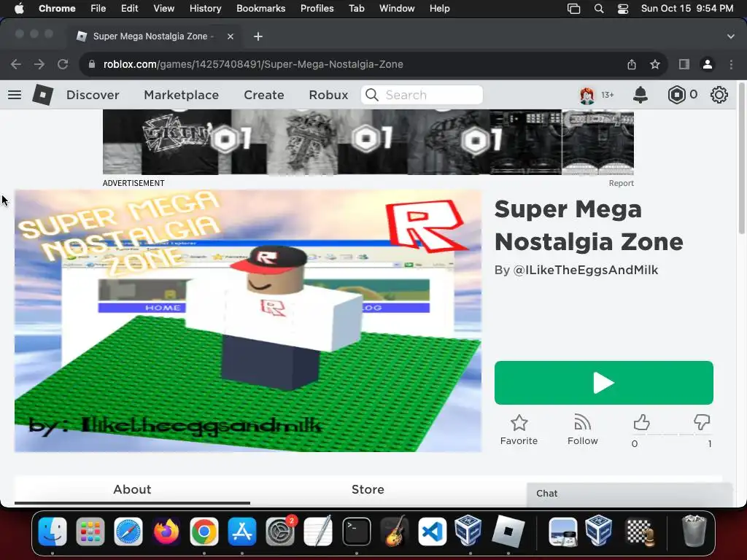The height and width of the screenshot is (560, 747).
Task: Go back in Chrome
Action: [x=16, y=64]
